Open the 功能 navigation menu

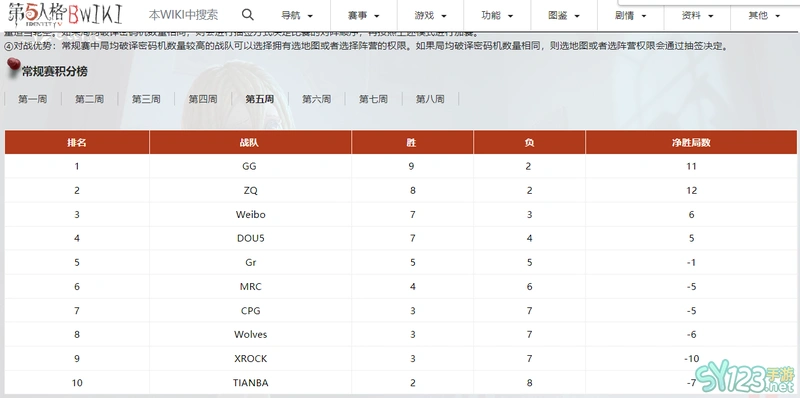click(x=497, y=16)
